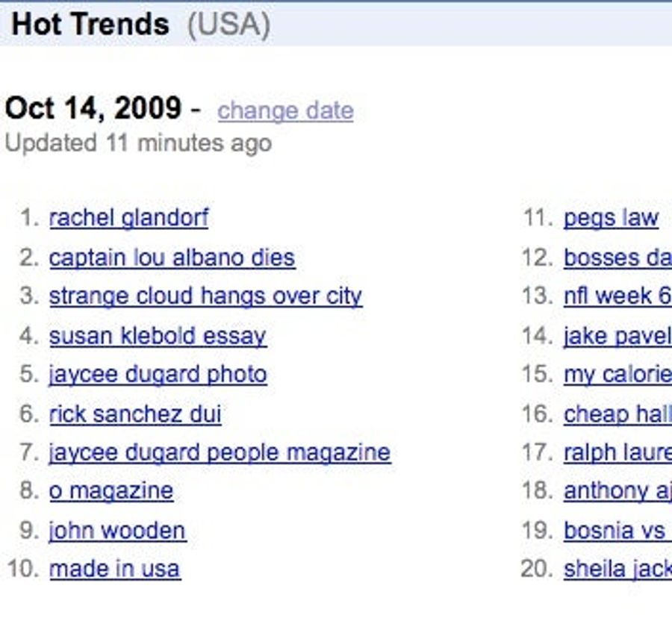Select the cheap hall trend link
672x630 pixels.
pos(617,414)
